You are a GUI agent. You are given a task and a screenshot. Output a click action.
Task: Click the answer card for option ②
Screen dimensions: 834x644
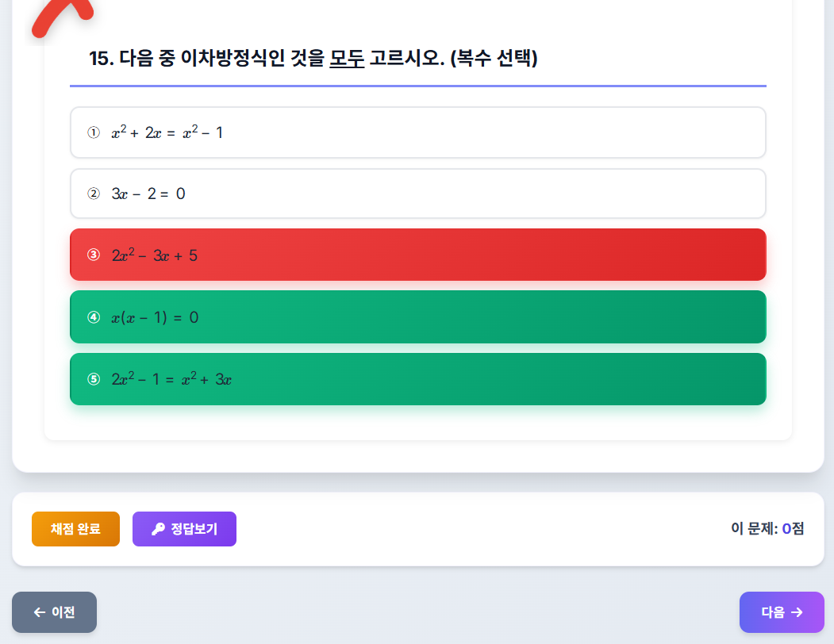click(417, 193)
